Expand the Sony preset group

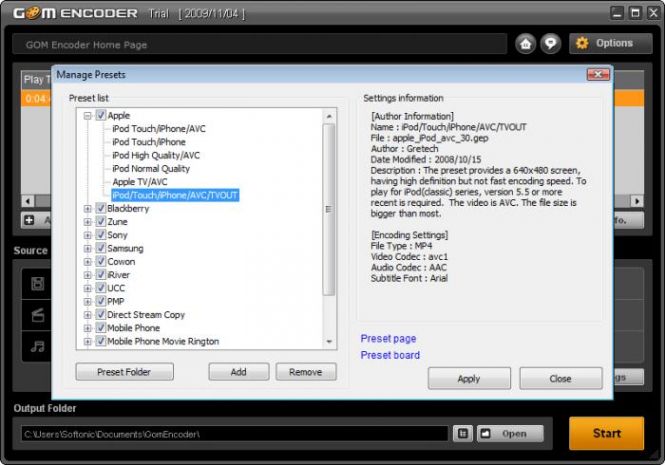click(88, 235)
